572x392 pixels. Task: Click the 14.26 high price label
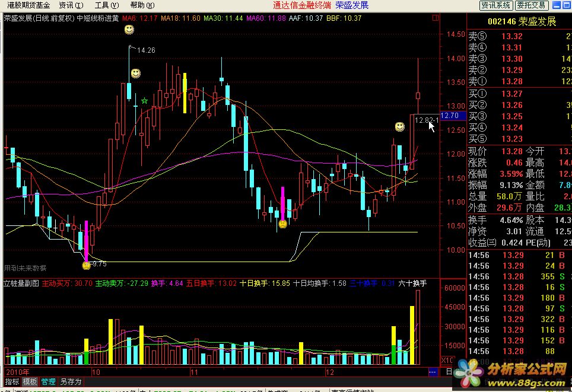[x=146, y=50]
